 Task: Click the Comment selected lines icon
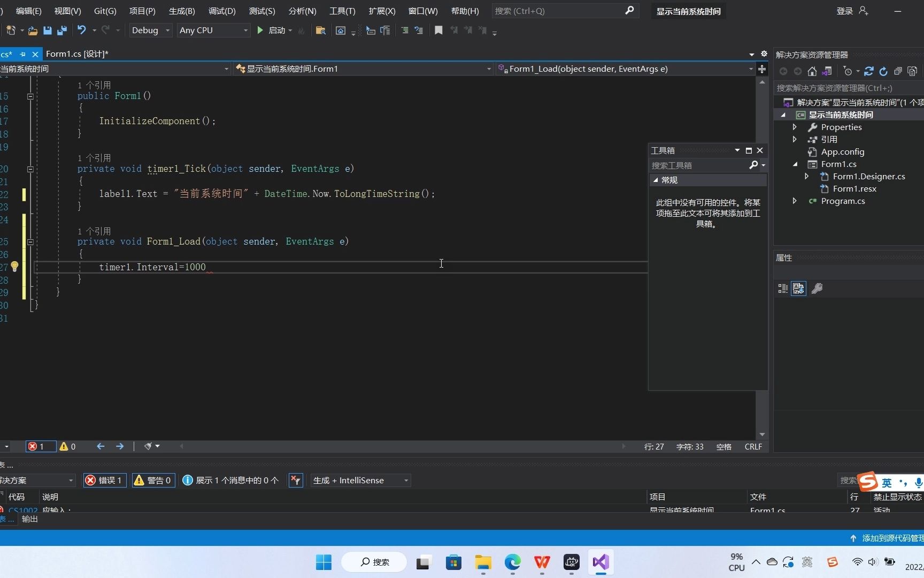[405, 31]
